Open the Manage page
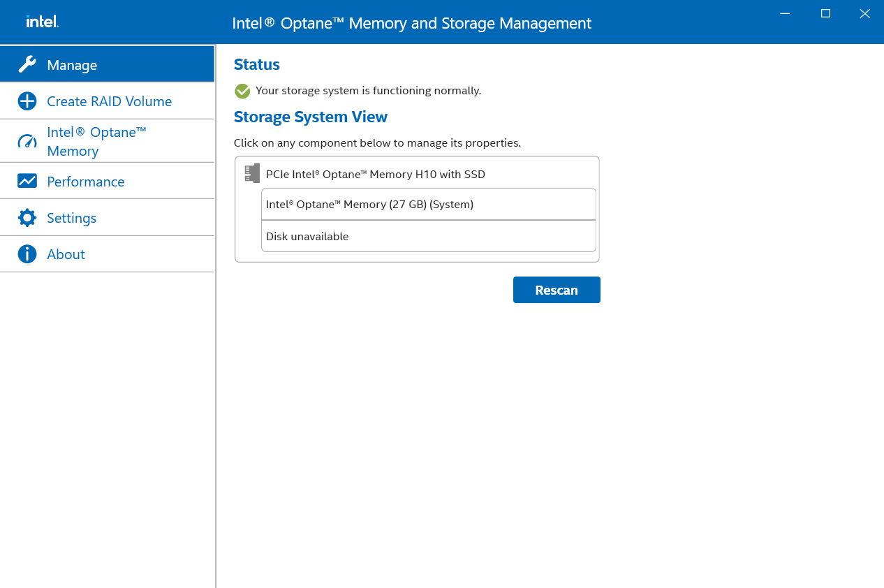 (x=72, y=64)
